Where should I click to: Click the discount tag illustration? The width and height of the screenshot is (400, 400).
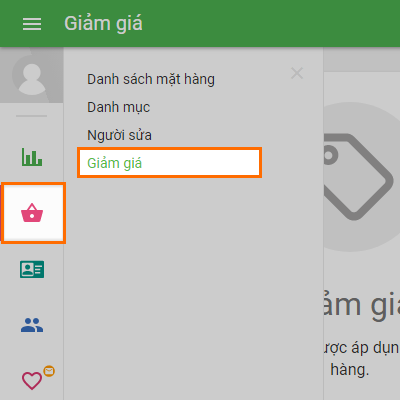click(x=357, y=177)
